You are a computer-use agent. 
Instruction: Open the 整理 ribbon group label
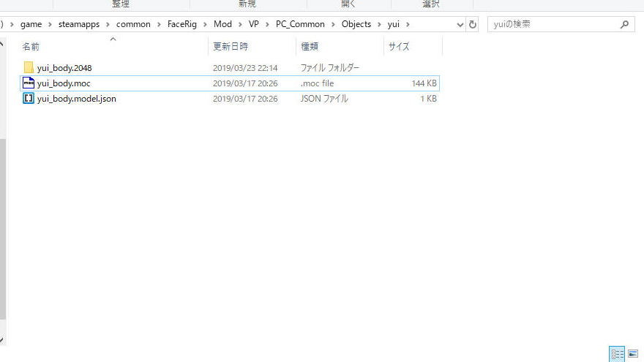pyautogui.click(x=121, y=4)
